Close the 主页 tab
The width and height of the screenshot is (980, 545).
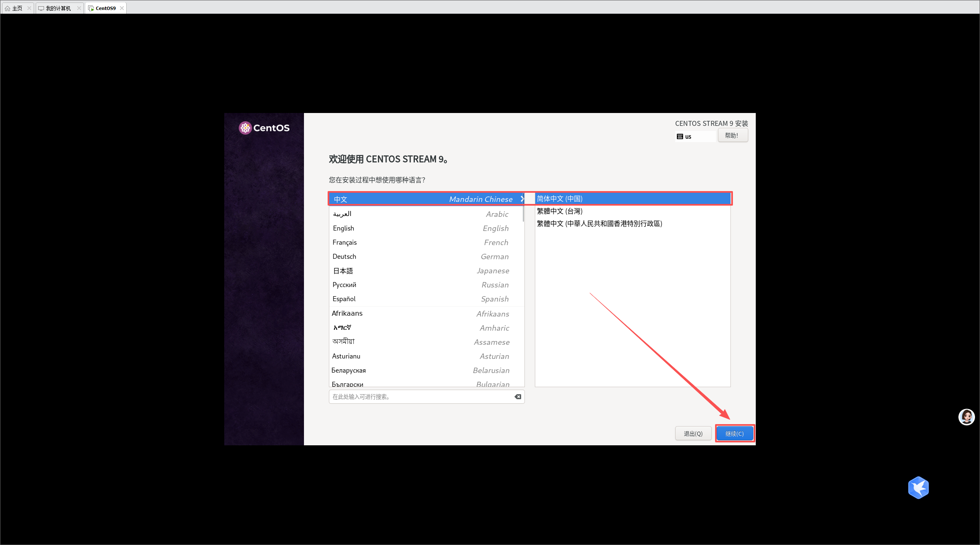pos(29,8)
